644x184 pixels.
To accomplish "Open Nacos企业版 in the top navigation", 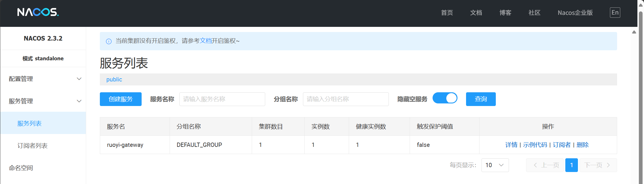I will (575, 13).
